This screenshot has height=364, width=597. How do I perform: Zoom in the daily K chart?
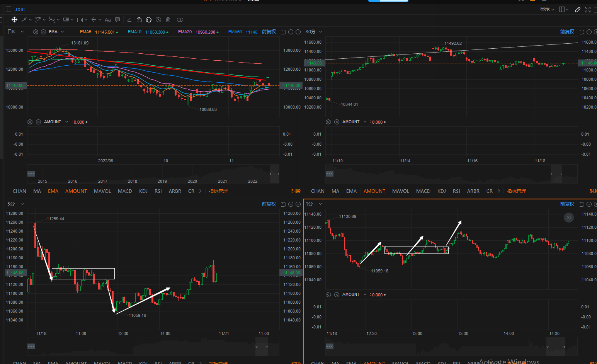298,32
